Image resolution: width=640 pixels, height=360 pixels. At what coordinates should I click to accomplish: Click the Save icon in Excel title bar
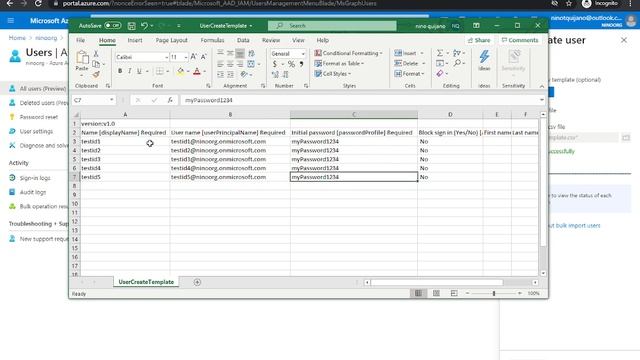coord(131,26)
